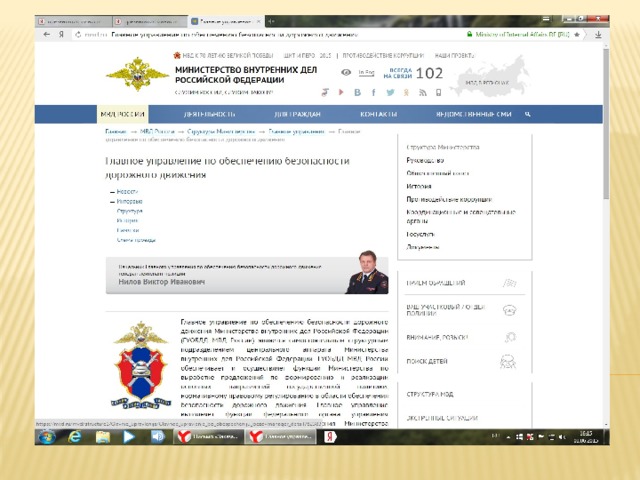Open a new tab with the plus button
This screenshot has height=480, width=640.
[271, 21]
